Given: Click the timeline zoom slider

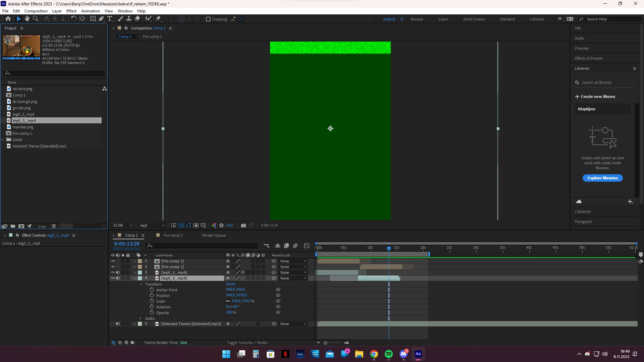Looking at the screenshot, I should point(325,343).
